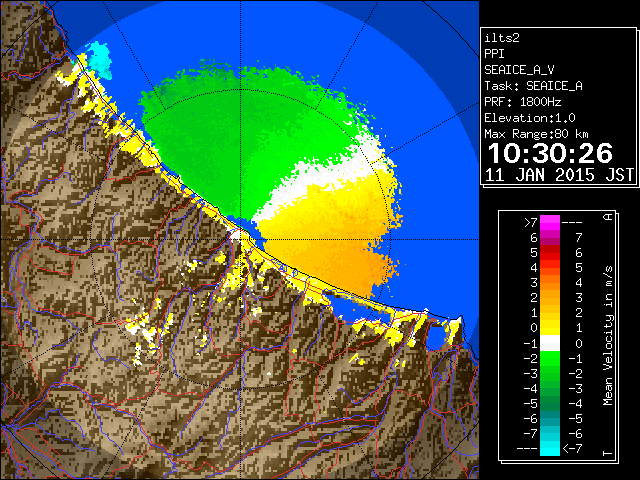Click the red swatch near 5 on color bar
640x480 pixels.
(x=550, y=253)
